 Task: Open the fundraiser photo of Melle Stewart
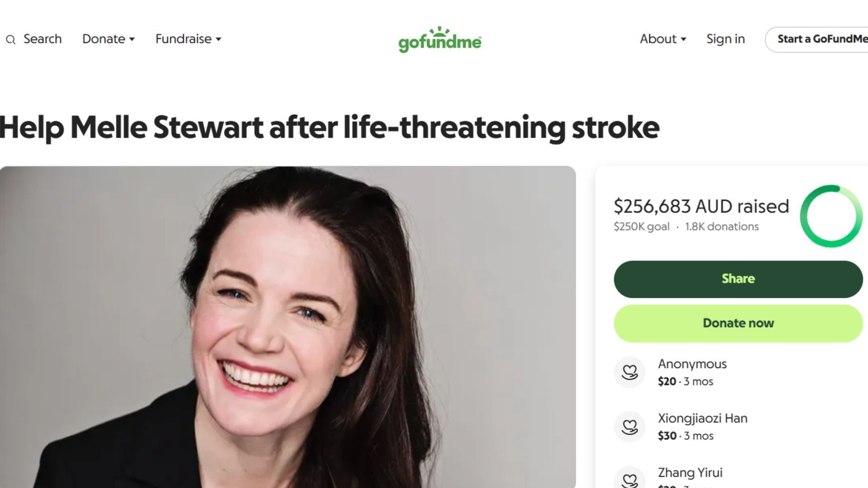click(288, 327)
